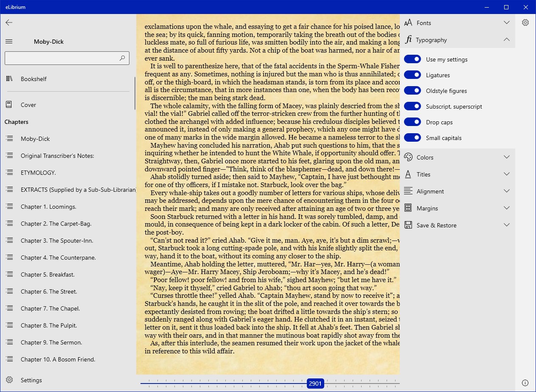Click the Fonts AA icon
The image size is (536, 392).
[x=408, y=23]
